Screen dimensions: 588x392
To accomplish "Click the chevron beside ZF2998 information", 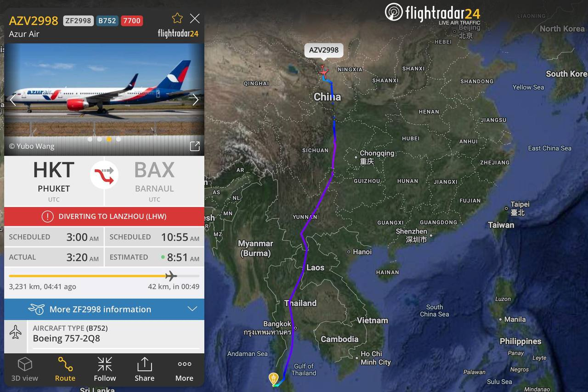I will pos(192,309).
